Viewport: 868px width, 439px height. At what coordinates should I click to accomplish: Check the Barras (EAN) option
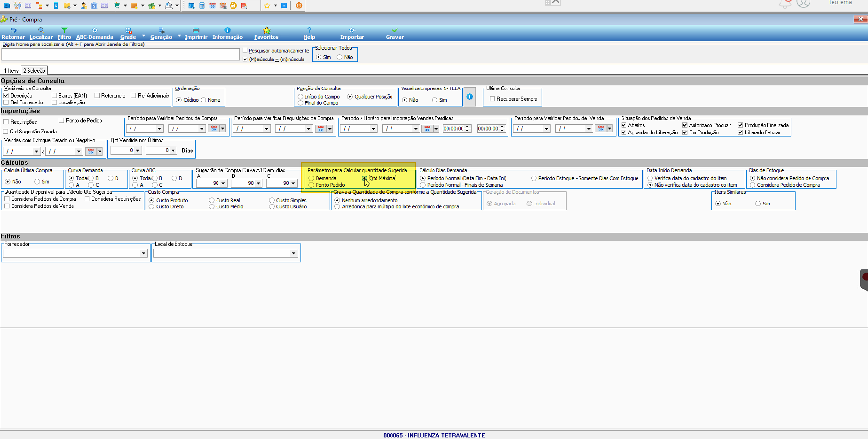pyautogui.click(x=54, y=96)
